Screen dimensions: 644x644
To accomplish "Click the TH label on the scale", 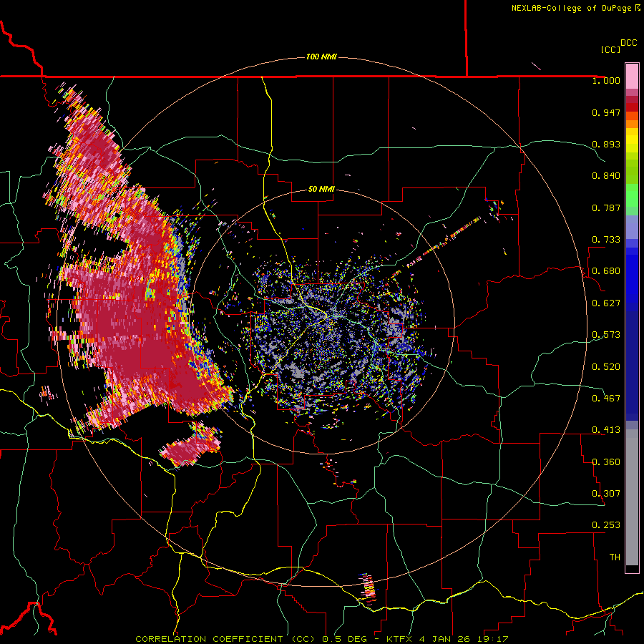I will point(615,557).
